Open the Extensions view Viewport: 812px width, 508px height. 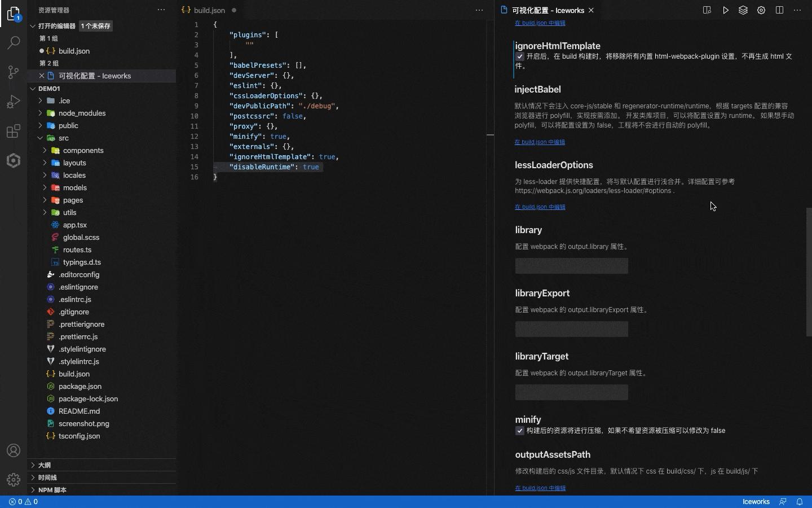[14, 131]
